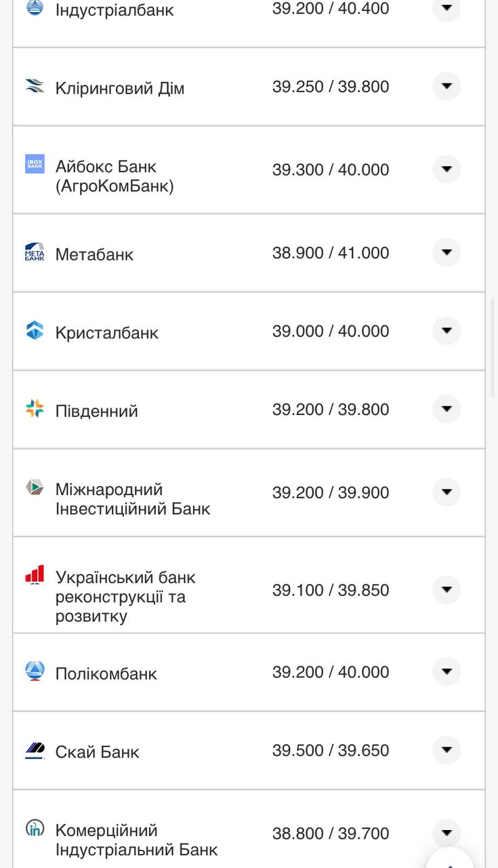This screenshot has height=868, width=498.
Task: Select the Кристалбанк diamond logo
Action: tap(35, 331)
